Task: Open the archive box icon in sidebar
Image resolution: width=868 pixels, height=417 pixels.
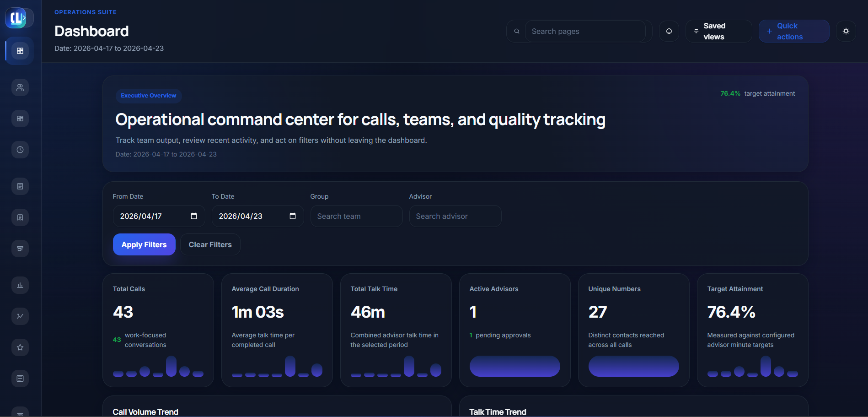Action: [x=20, y=249]
